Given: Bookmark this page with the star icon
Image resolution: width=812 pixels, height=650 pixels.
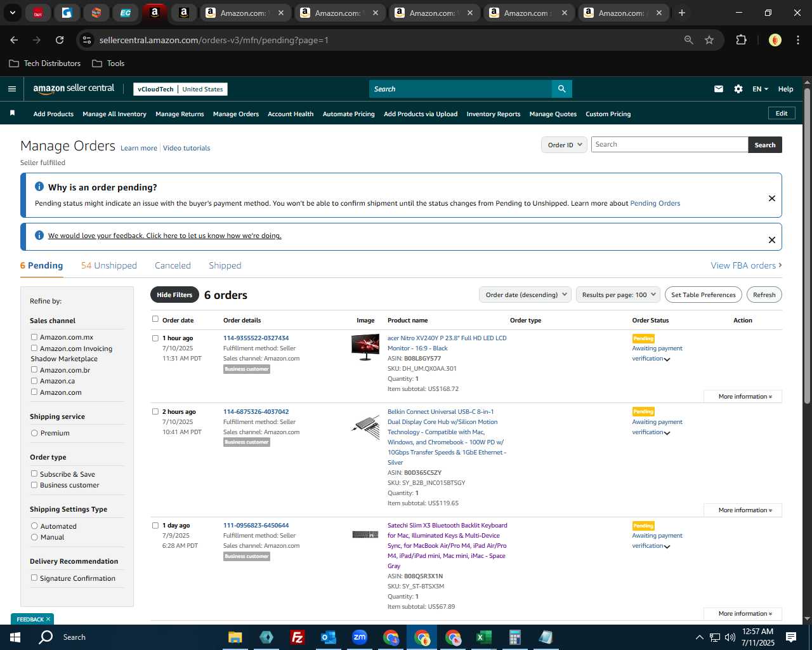Looking at the screenshot, I should [709, 40].
